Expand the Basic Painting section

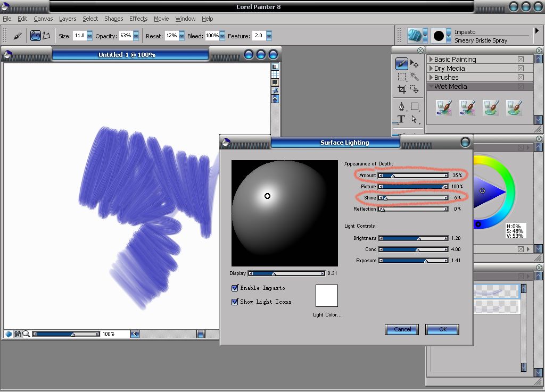pyautogui.click(x=431, y=60)
